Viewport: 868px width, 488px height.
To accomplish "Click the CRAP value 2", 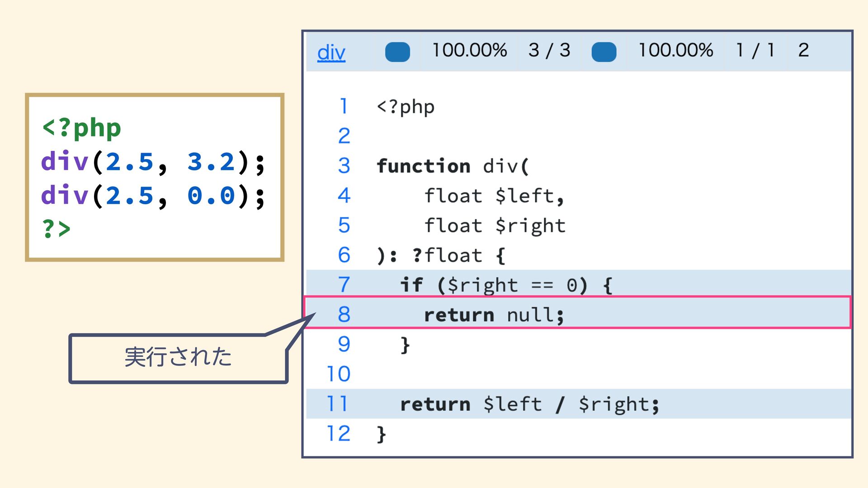I will click(x=803, y=50).
